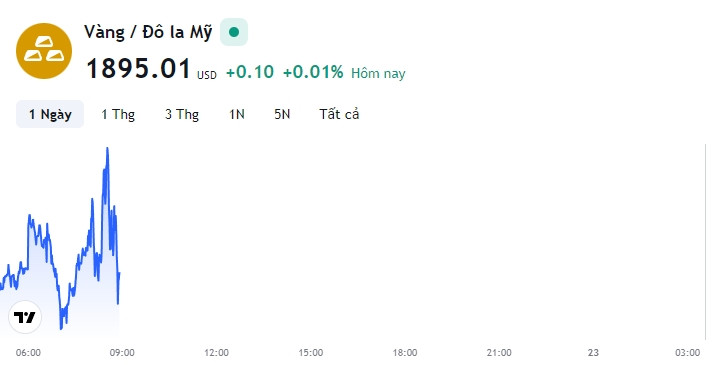Switch to the 3 Thg range tab

tap(182, 114)
